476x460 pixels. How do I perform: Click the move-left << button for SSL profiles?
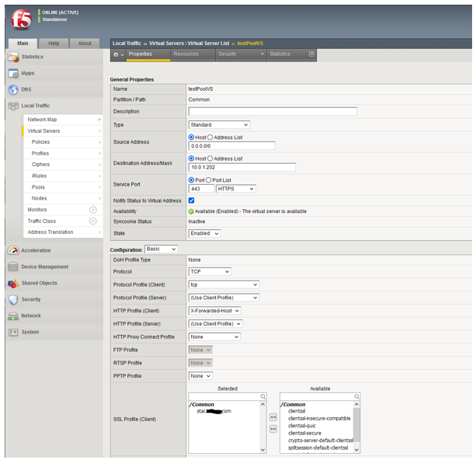point(273,417)
